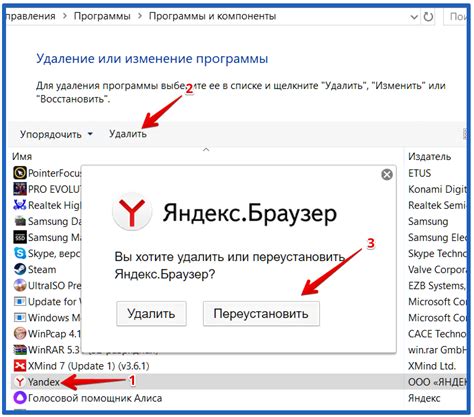
Task: Click Удаление или изменение программы heading
Action: click(x=152, y=59)
